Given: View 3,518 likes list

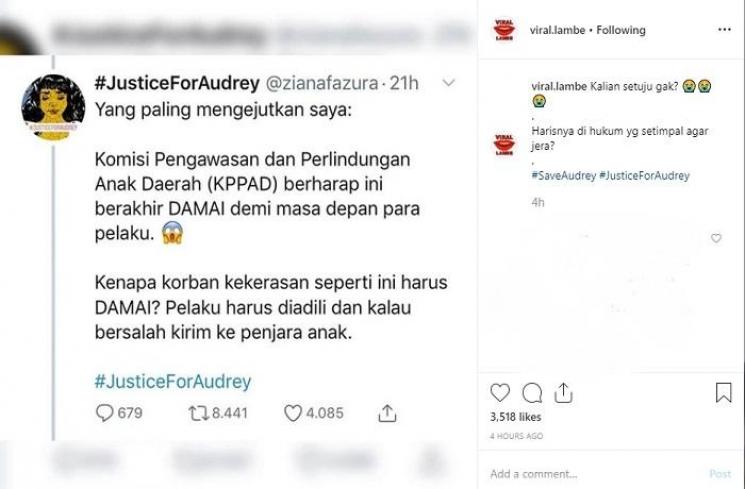Looking at the screenshot, I should 516,417.
